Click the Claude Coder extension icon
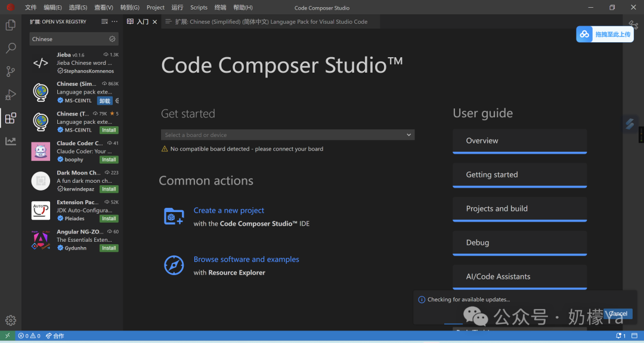The width and height of the screenshot is (644, 343). click(x=41, y=151)
